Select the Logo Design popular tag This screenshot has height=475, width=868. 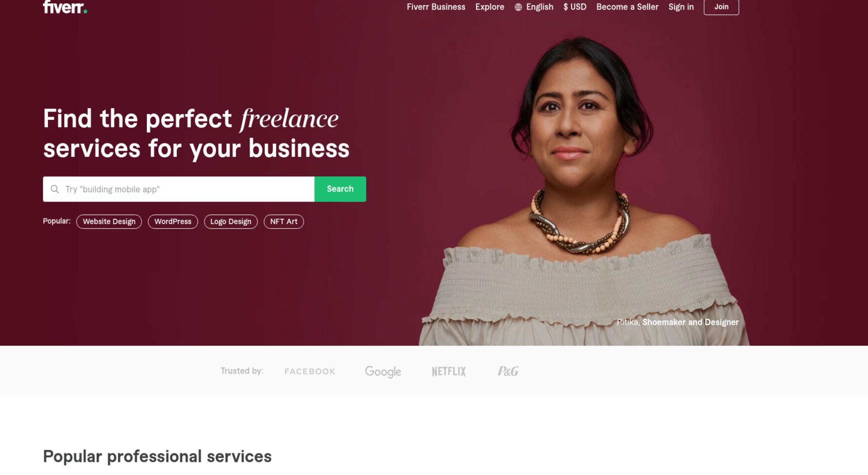(x=231, y=222)
